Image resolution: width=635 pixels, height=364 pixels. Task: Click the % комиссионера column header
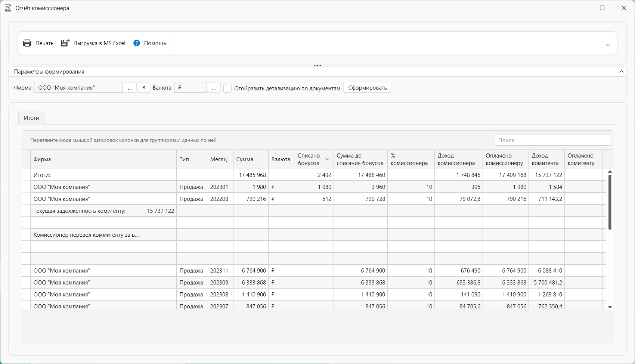[411, 159]
